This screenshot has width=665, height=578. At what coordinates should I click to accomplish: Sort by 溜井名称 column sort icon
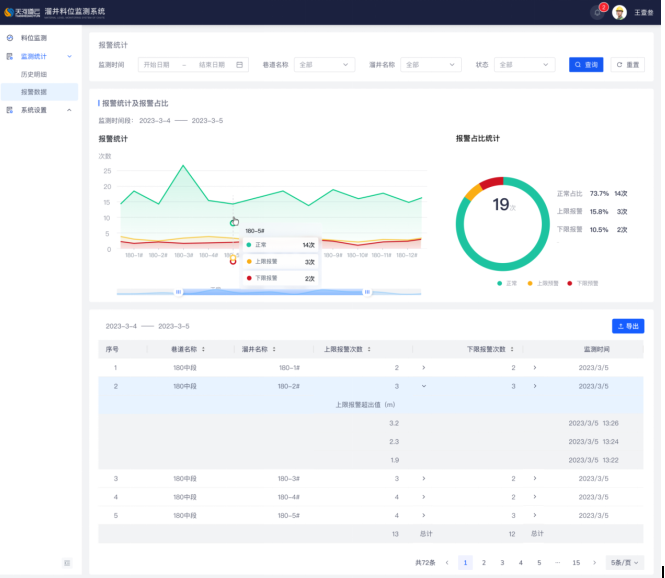point(274,349)
